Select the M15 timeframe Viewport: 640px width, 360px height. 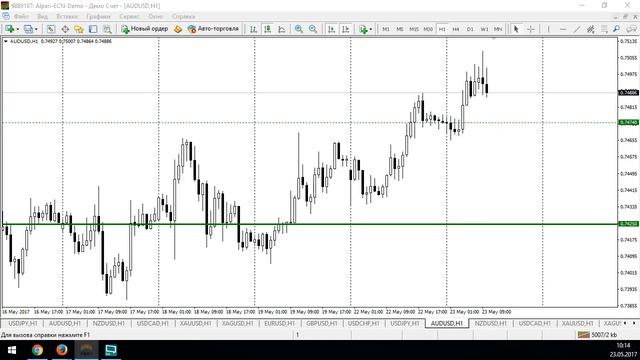414,29
